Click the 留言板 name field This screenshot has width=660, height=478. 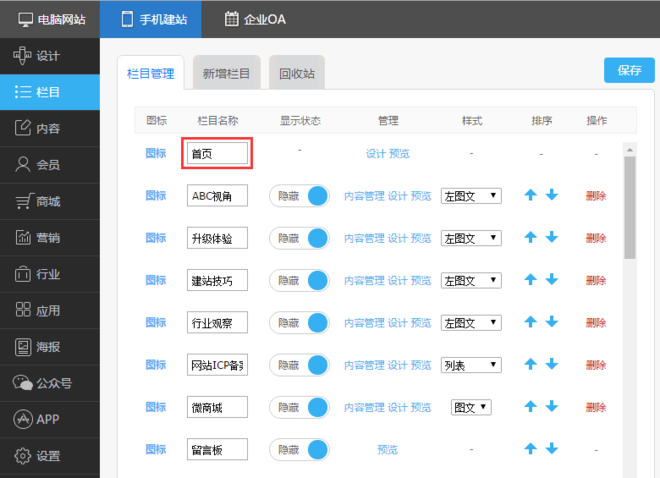[x=217, y=449]
